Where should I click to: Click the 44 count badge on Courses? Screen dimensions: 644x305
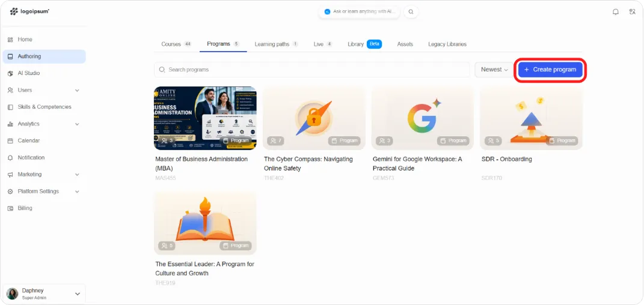point(188,44)
